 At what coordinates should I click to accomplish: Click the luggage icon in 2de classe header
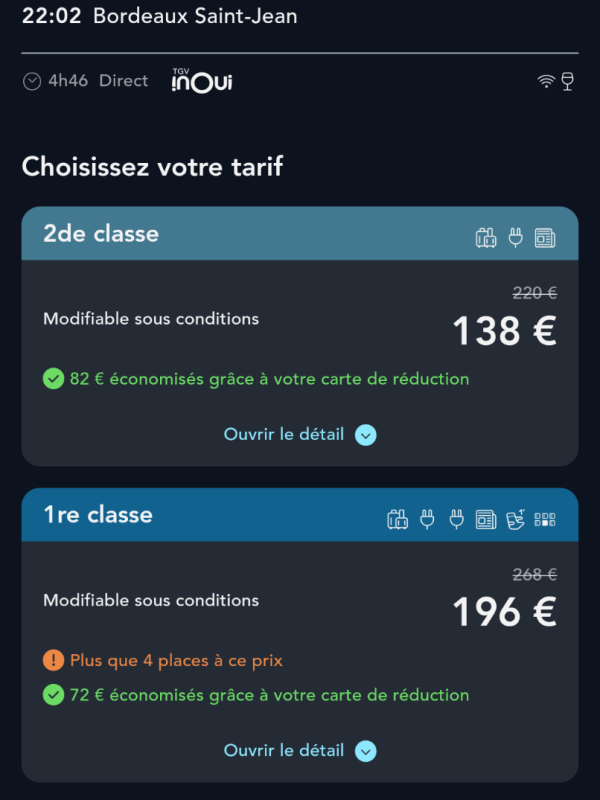pyautogui.click(x=486, y=237)
